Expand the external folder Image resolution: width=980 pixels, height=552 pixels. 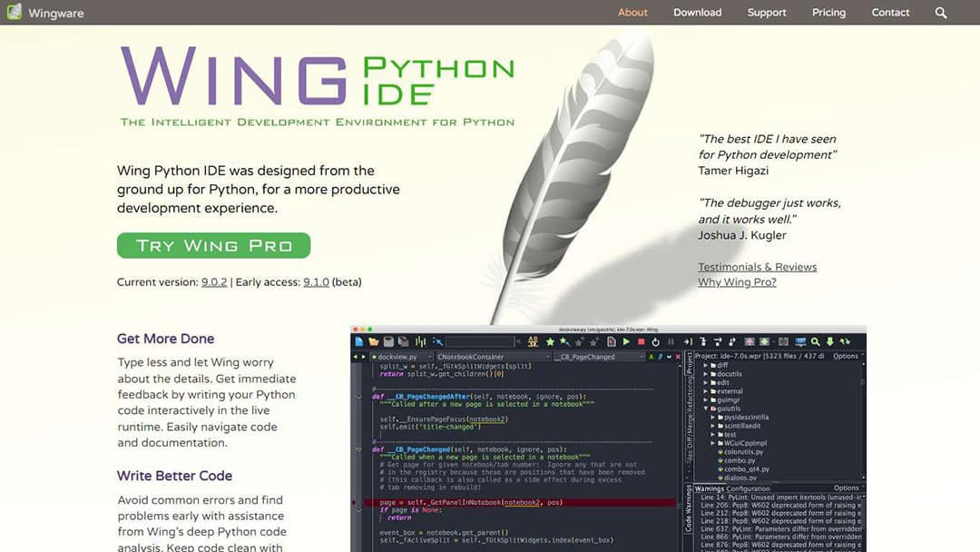(706, 391)
